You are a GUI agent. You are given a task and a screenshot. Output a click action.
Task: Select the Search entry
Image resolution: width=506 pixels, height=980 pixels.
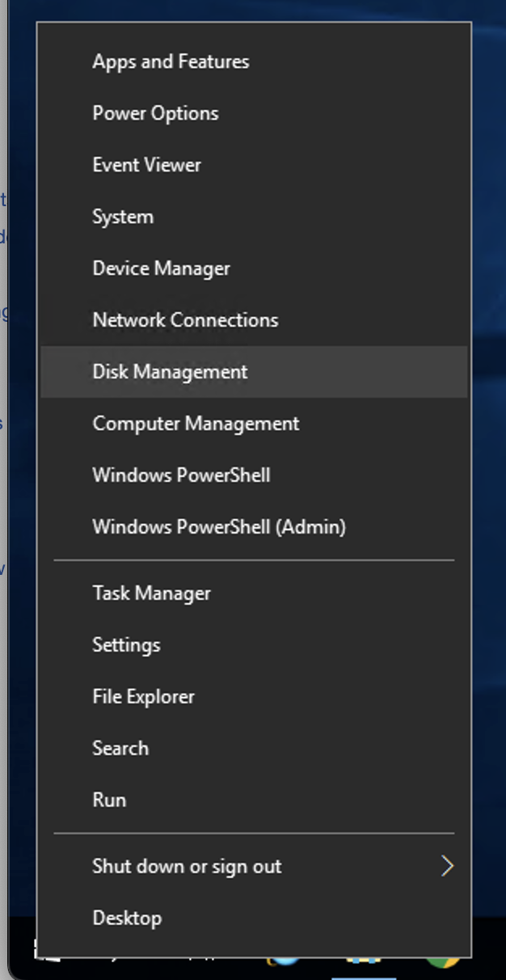[x=120, y=749]
